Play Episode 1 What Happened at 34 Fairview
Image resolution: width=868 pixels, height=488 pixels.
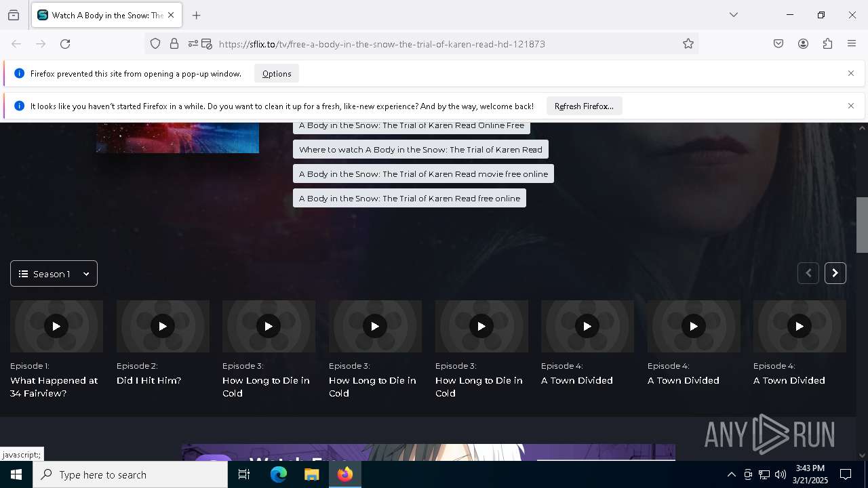(56, 326)
